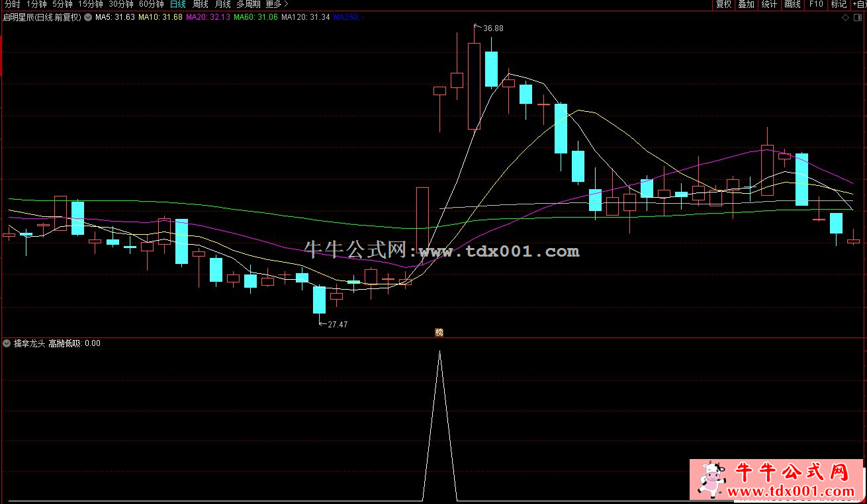Select the 15分钟 period tab
Viewport: 867px width, 504px height.
(91, 4)
